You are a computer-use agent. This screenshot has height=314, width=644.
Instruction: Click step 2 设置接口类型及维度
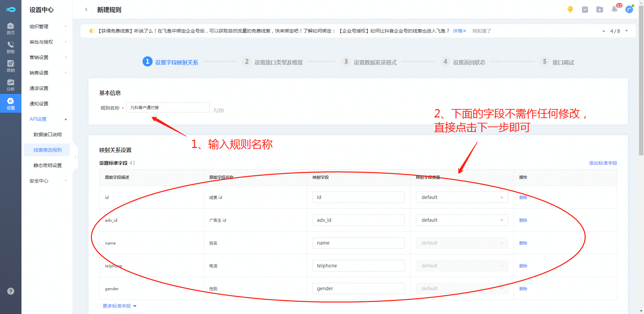[x=272, y=62]
